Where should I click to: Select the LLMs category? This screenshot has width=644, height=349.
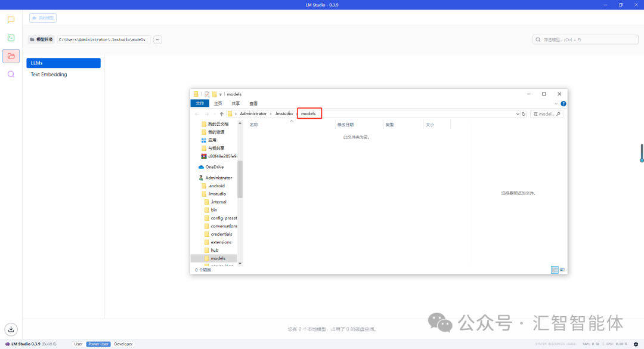tap(64, 63)
